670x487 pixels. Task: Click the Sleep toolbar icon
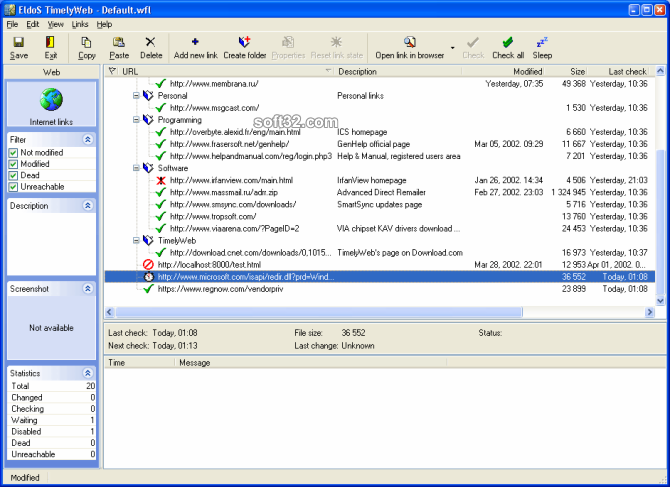click(x=542, y=42)
